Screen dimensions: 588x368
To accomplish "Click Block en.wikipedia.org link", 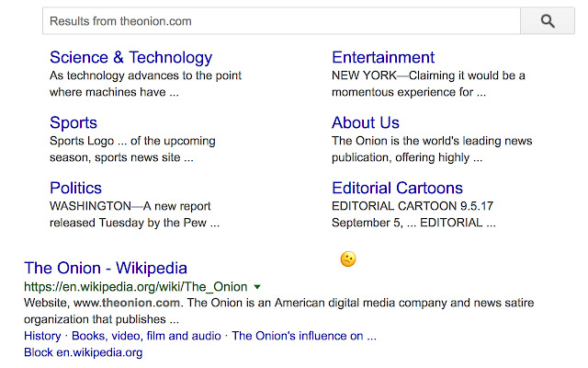I will pyautogui.click(x=83, y=352).
